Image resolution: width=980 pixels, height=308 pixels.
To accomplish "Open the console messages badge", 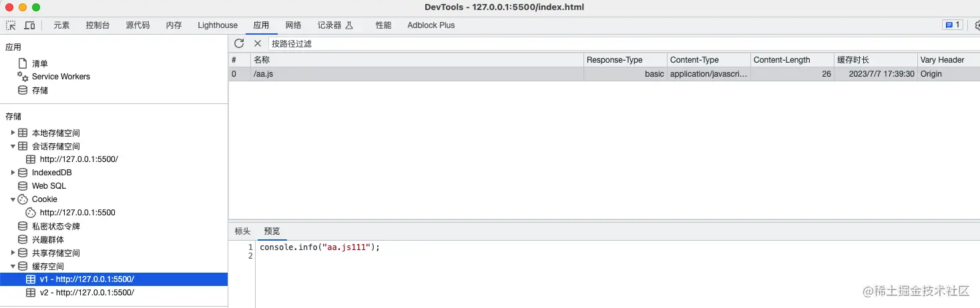I will pos(952,25).
